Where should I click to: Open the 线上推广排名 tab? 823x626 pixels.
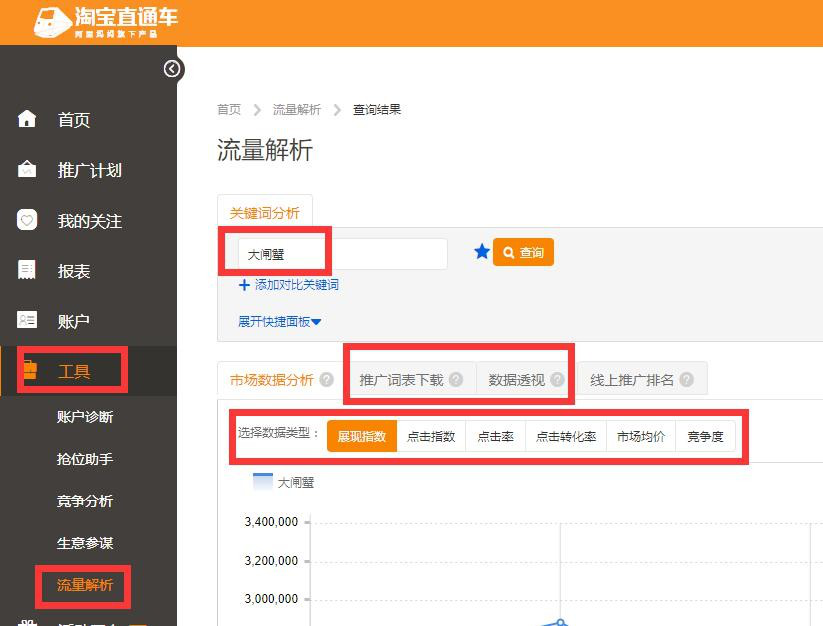(634, 380)
